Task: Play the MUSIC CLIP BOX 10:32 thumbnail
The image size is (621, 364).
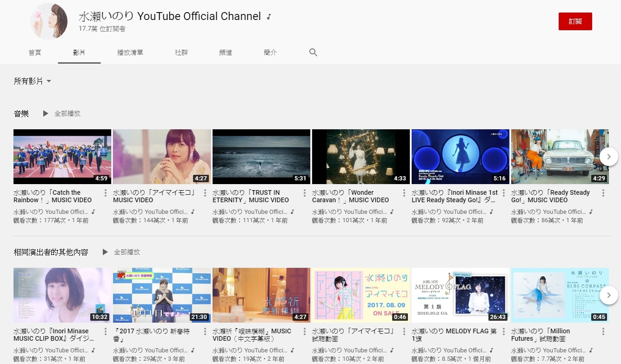Action: pyautogui.click(x=62, y=295)
